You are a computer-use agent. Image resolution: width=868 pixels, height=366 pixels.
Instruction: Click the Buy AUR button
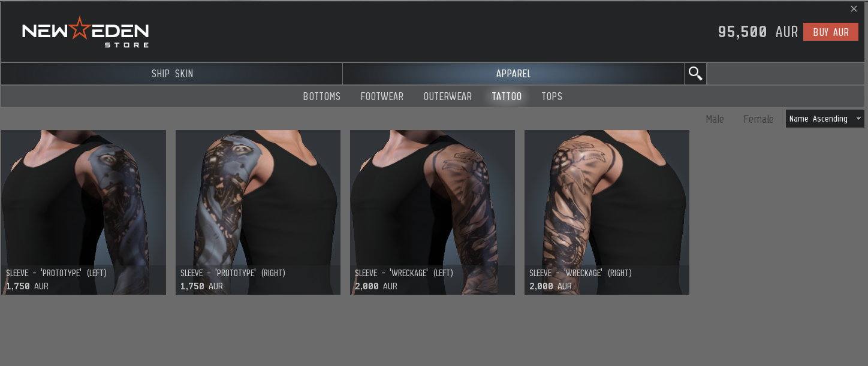pyautogui.click(x=831, y=32)
